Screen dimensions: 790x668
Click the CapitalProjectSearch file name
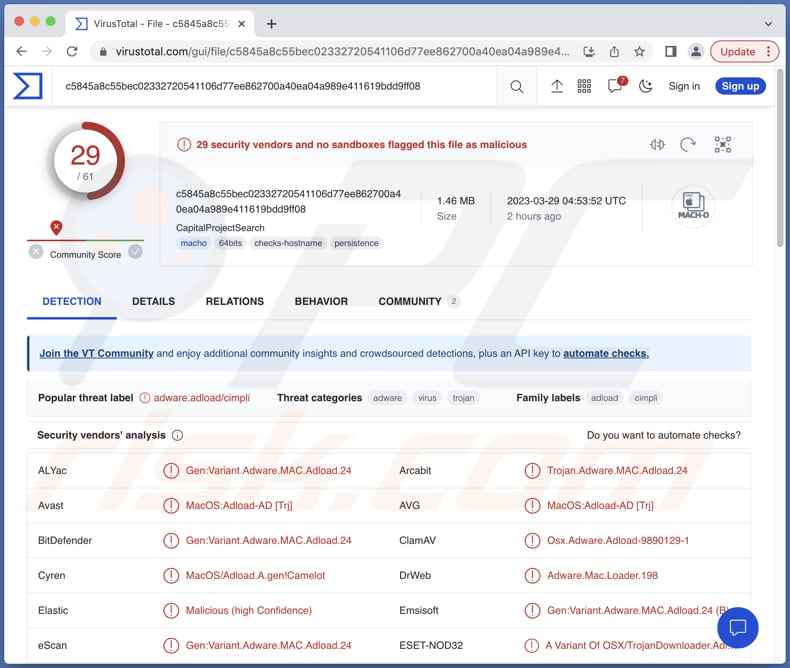coord(220,228)
